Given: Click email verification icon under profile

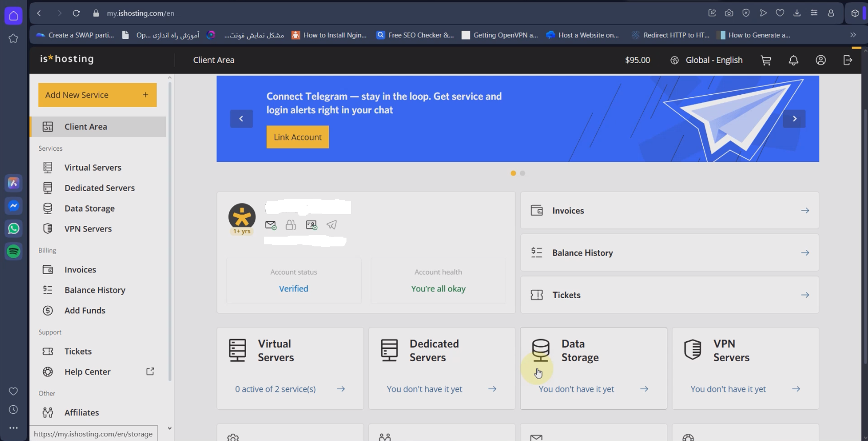Looking at the screenshot, I should tap(271, 225).
